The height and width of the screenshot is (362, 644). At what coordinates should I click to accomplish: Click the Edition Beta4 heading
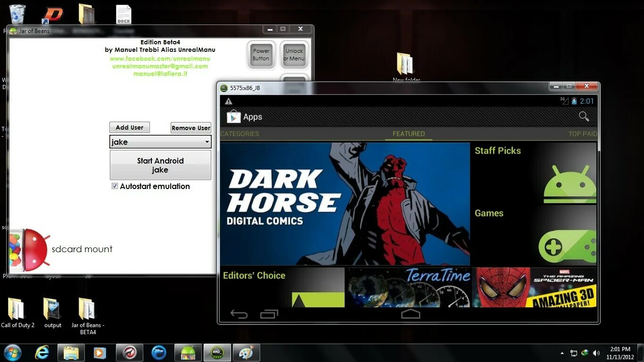point(160,42)
